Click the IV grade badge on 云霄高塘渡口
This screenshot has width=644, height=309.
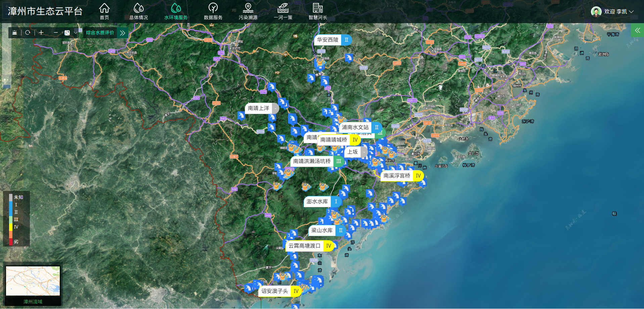pyautogui.click(x=329, y=246)
